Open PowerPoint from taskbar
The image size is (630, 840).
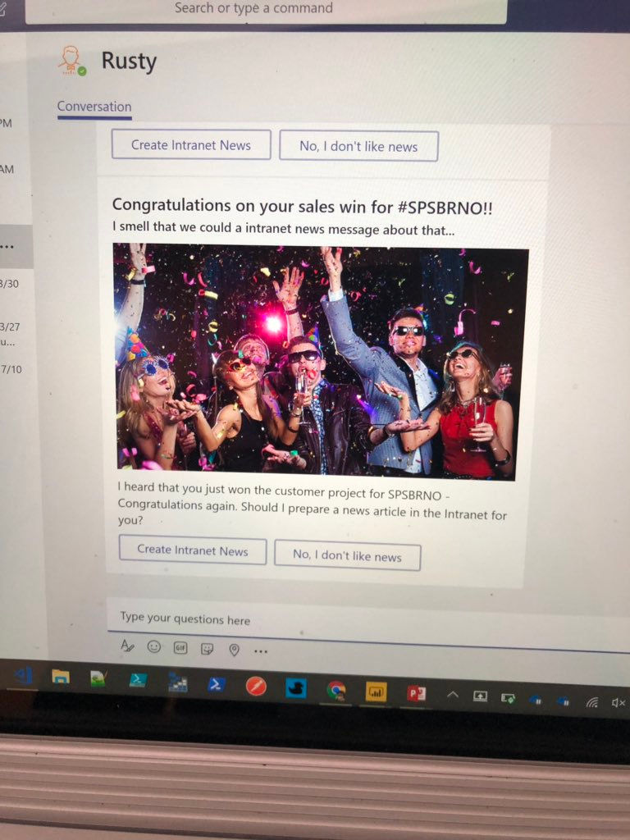pos(416,694)
